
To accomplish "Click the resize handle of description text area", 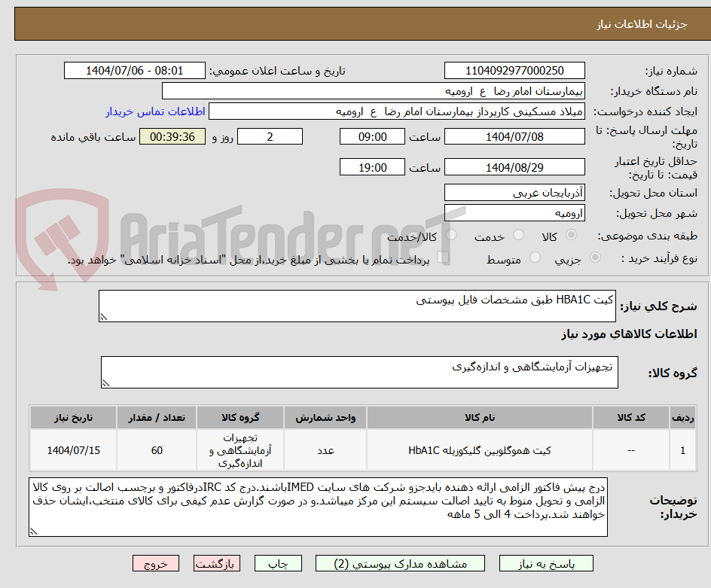I will point(103,318).
